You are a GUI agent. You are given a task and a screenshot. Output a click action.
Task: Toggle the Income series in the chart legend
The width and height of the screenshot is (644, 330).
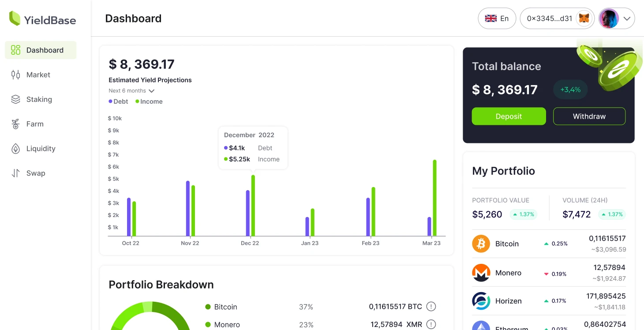click(149, 101)
